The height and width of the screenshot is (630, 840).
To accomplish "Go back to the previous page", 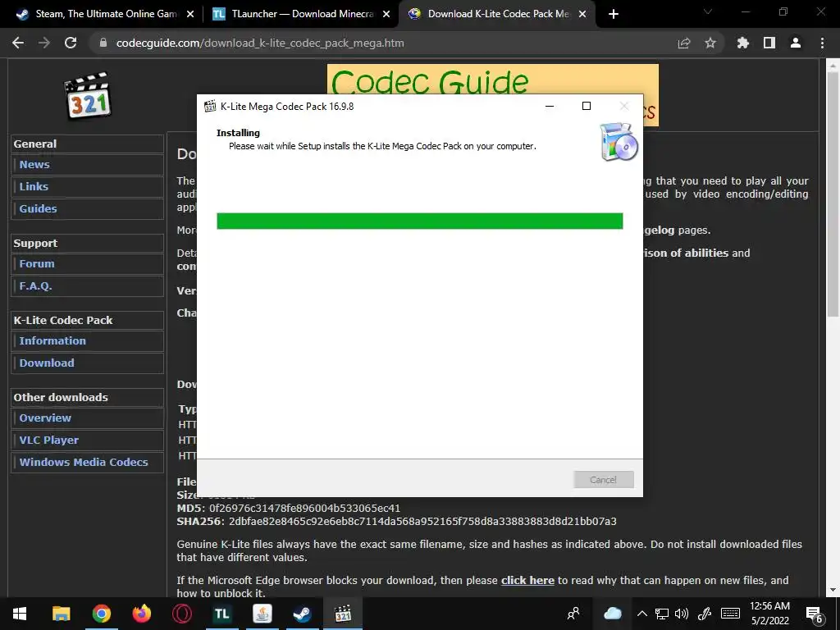I will 18,43.
